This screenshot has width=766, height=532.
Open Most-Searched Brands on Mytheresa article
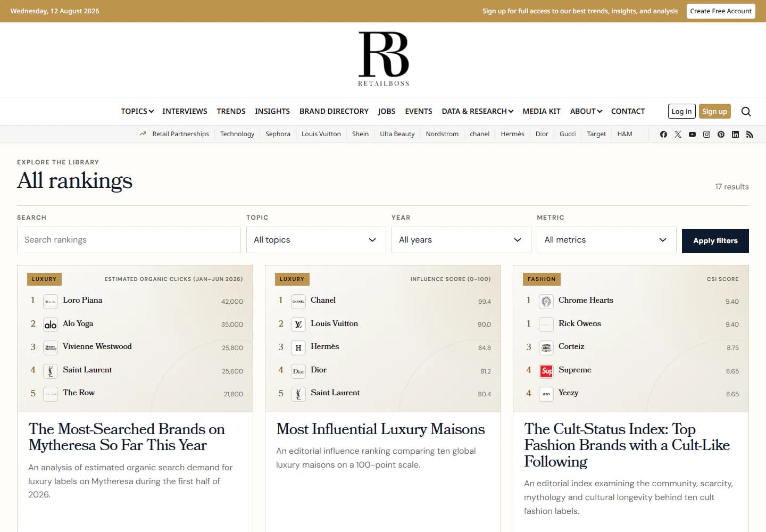[127, 437]
